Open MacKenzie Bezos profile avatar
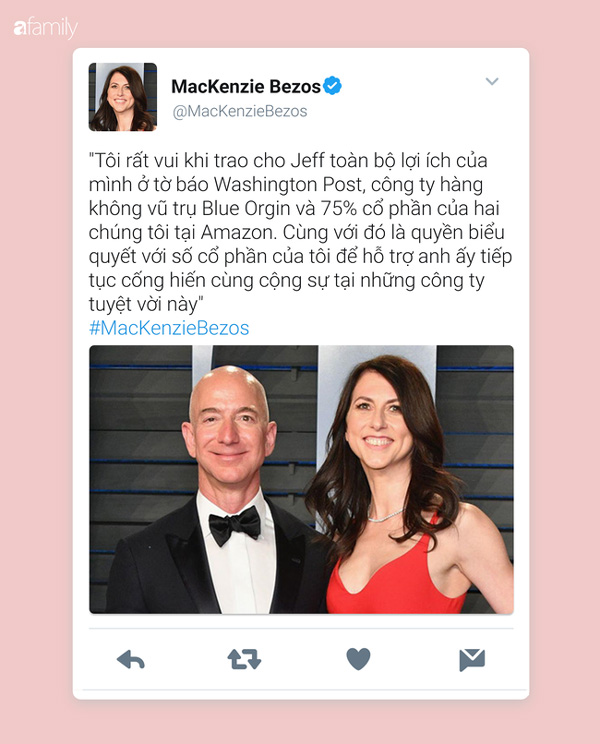This screenshot has width=600, height=744. pos(123,97)
